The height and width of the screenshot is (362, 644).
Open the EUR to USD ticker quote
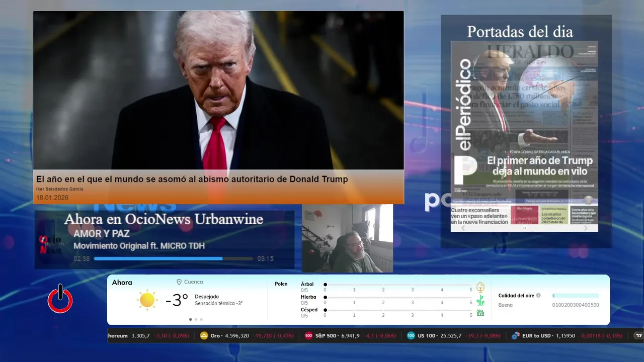coord(567,336)
